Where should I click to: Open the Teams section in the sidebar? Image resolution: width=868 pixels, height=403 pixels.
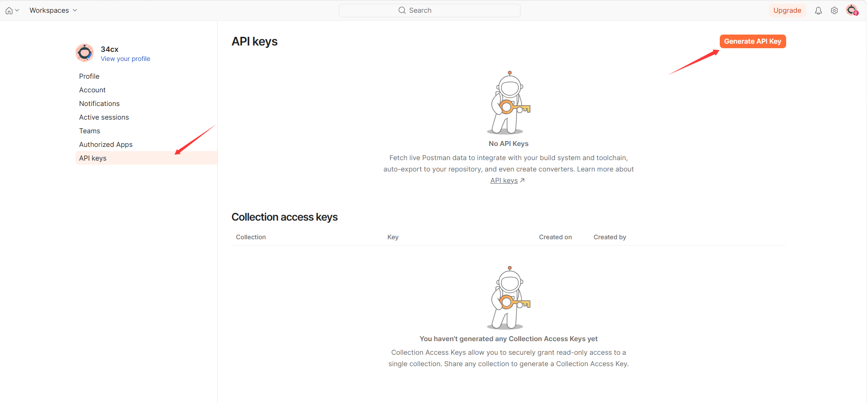(x=90, y=131)
